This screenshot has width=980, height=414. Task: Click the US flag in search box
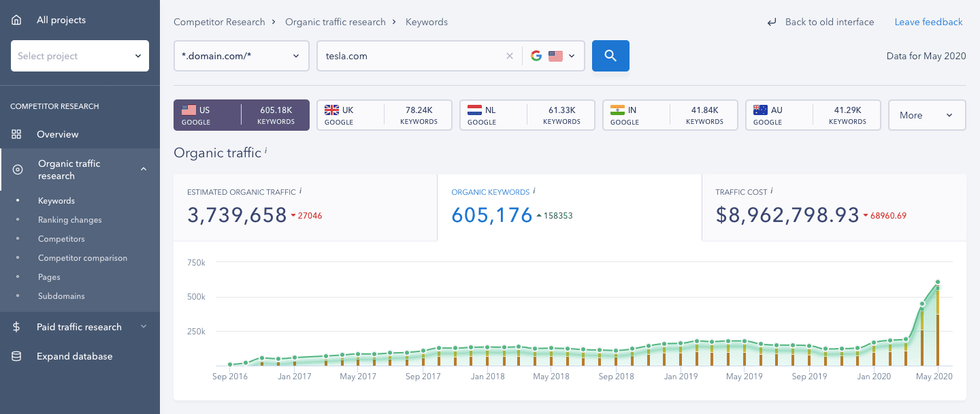[x=555, y=56]
